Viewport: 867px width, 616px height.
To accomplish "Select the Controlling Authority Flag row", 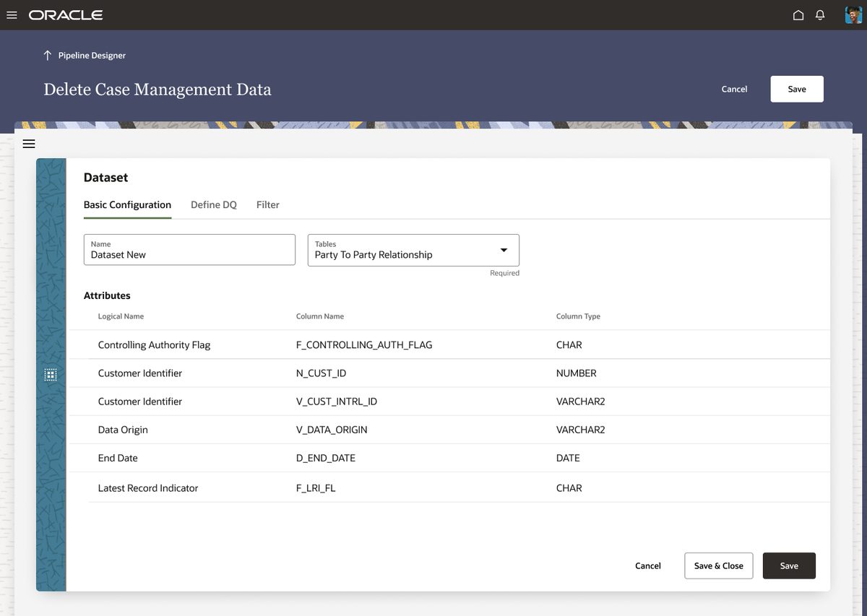I will (449, 345).
